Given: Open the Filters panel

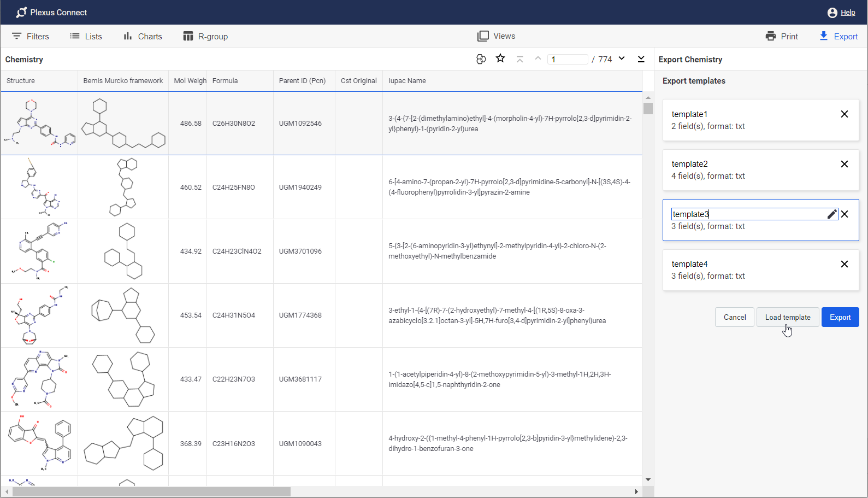Looking at the screenshot, I should (x=31, y=37).
